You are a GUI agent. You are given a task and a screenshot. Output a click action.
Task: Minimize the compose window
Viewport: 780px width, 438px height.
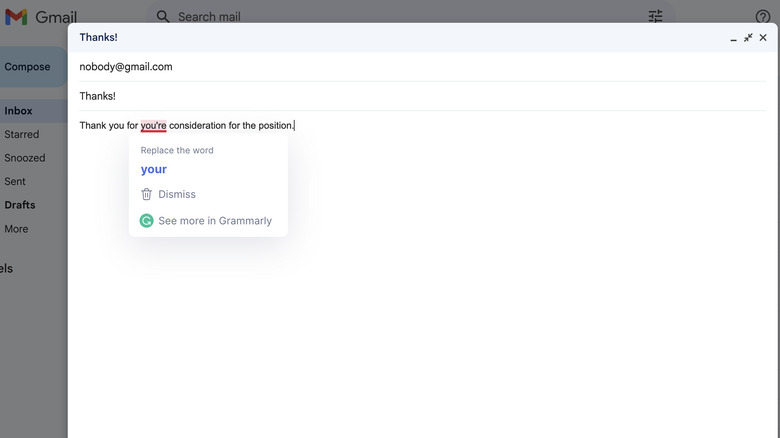(x=733, y=38)
